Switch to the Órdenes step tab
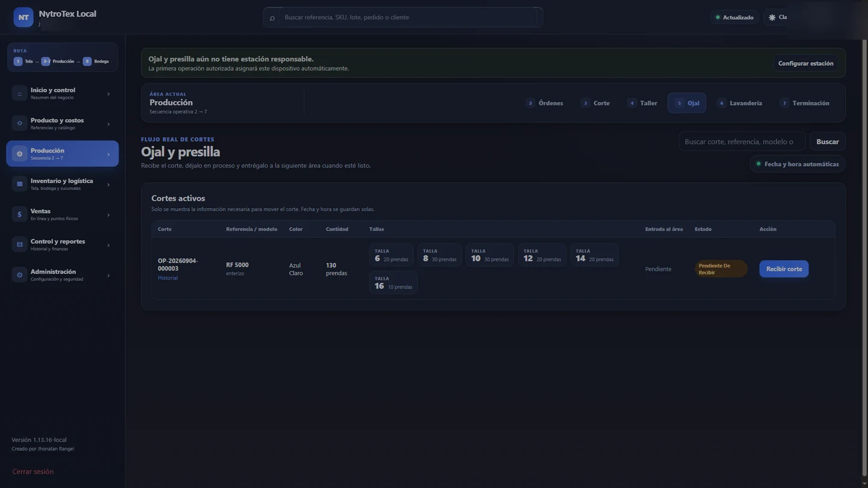The height and width of the screenshot is (488, 868). click(544, 103)
